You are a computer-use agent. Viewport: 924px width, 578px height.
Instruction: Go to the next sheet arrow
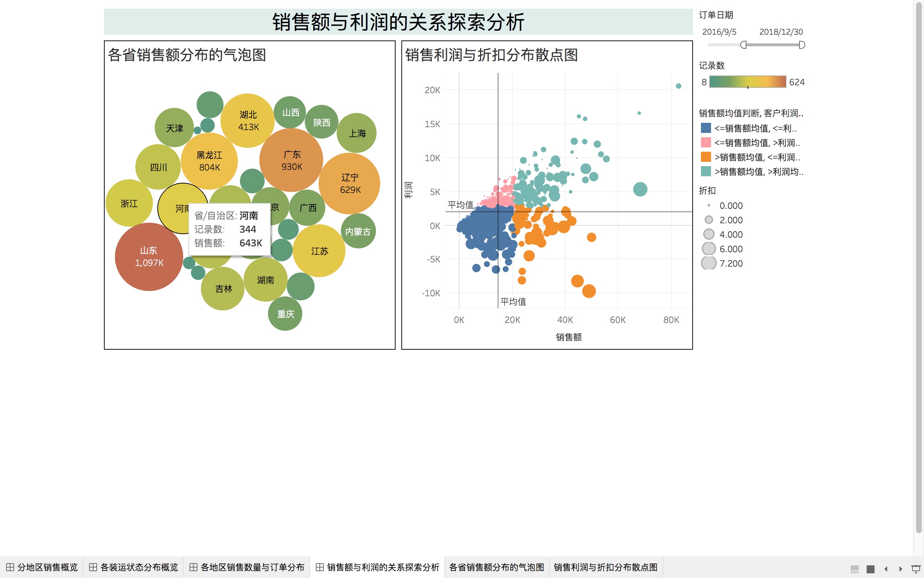point(901,569)
